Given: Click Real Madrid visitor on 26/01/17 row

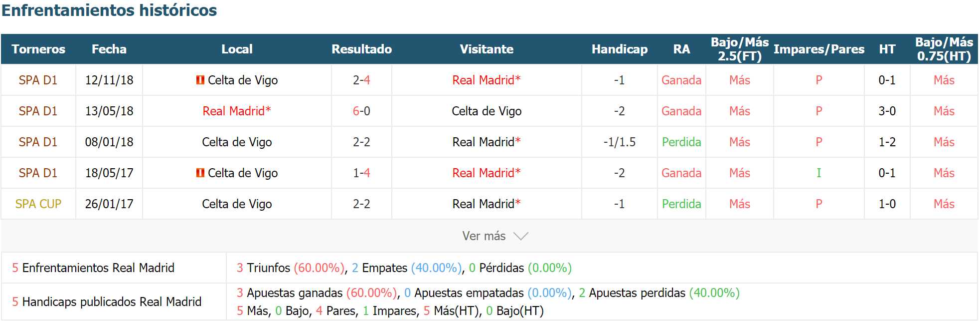Looking at the screenshot, I should [x=487, y=204].
